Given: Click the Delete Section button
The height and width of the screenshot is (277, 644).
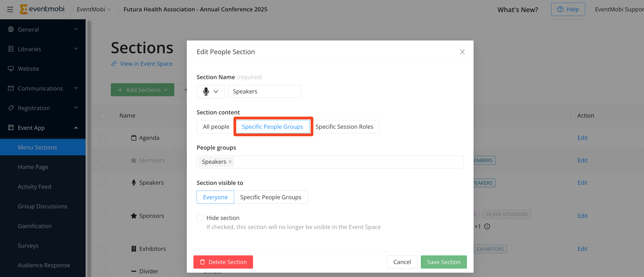Looking at the screenshot, I should pyautogui.click(x=223, y=262).
